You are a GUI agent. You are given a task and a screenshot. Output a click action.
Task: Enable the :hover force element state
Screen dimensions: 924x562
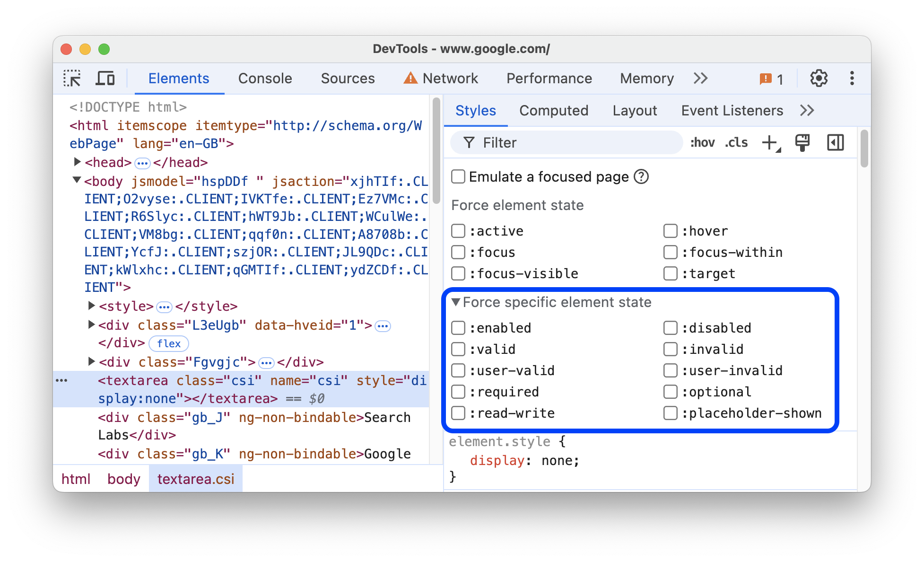pos(667,230)
